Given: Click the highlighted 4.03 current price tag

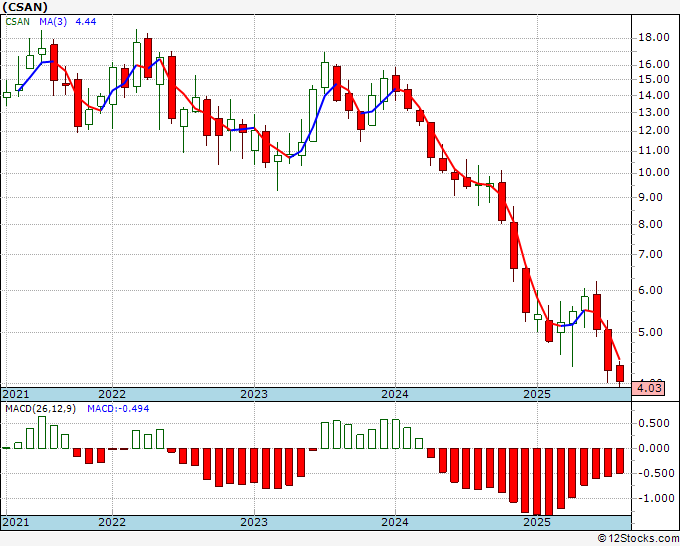Looking at the screenshot, I should click(649, 388).
